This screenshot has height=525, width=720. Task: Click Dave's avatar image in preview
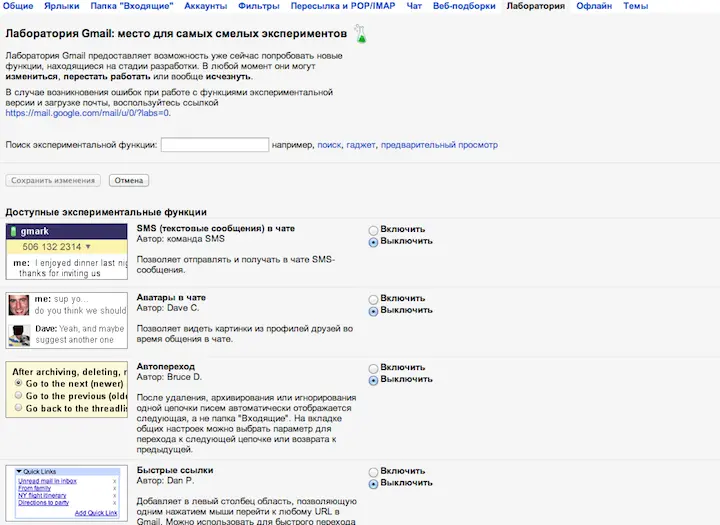pos(19,335)
